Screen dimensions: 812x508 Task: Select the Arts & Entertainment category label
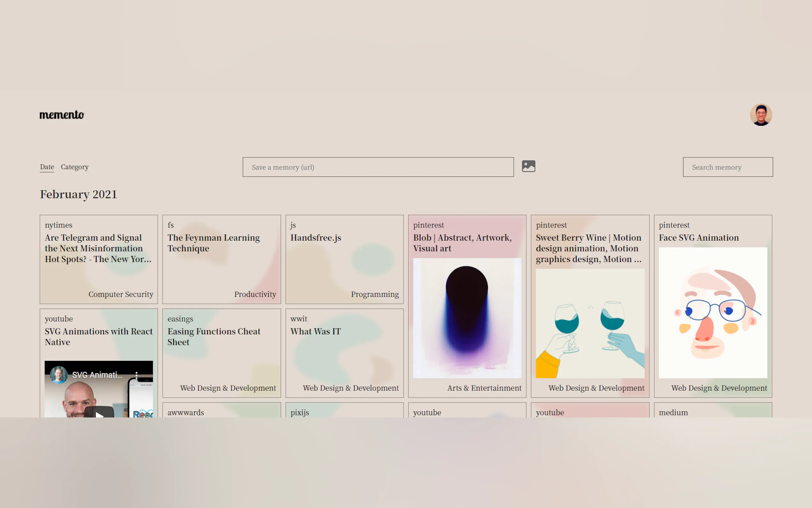click(484, 388)
